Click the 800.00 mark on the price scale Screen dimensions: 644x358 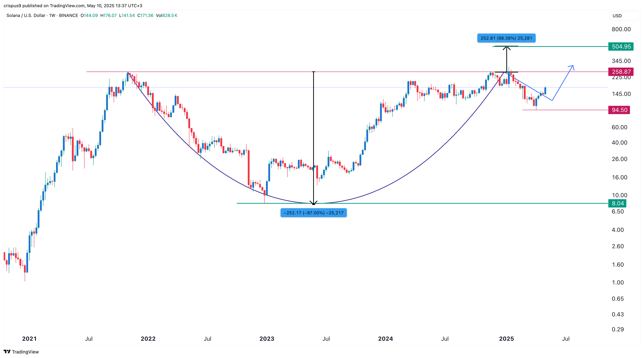point(621,29)
